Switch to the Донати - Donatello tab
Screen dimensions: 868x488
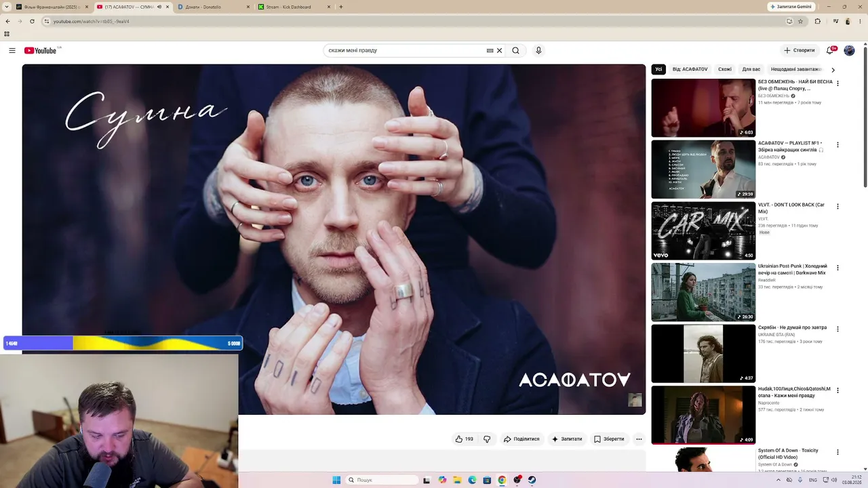[x=214, y=7]
